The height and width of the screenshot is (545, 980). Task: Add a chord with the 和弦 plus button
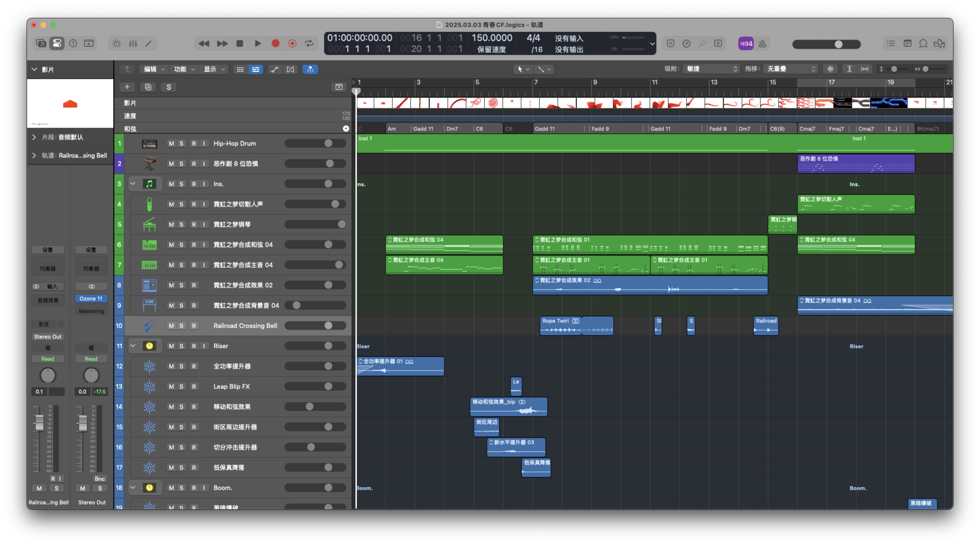[346, 129]
